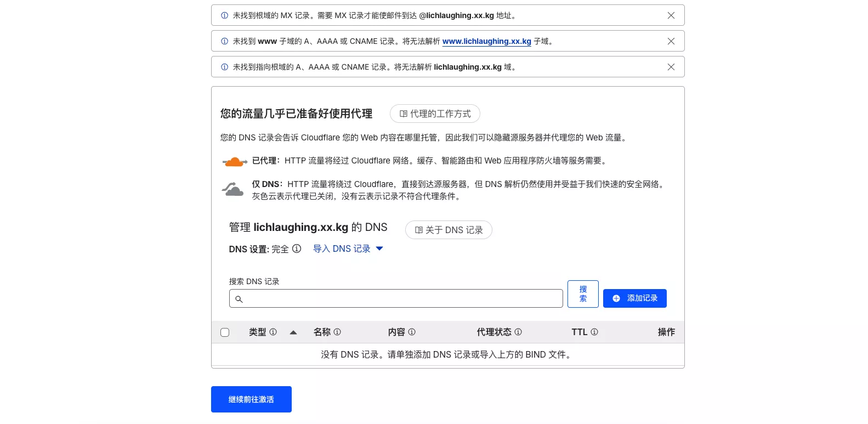Close the www subdomain warning banner
The height and width of the screenshot is (424, 868).
coord(671,41)
